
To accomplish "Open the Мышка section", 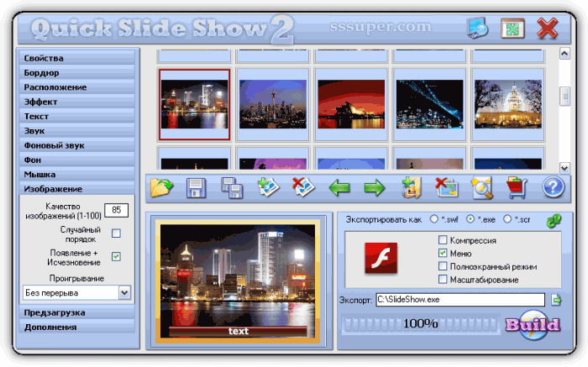I will tap(77, 175).
